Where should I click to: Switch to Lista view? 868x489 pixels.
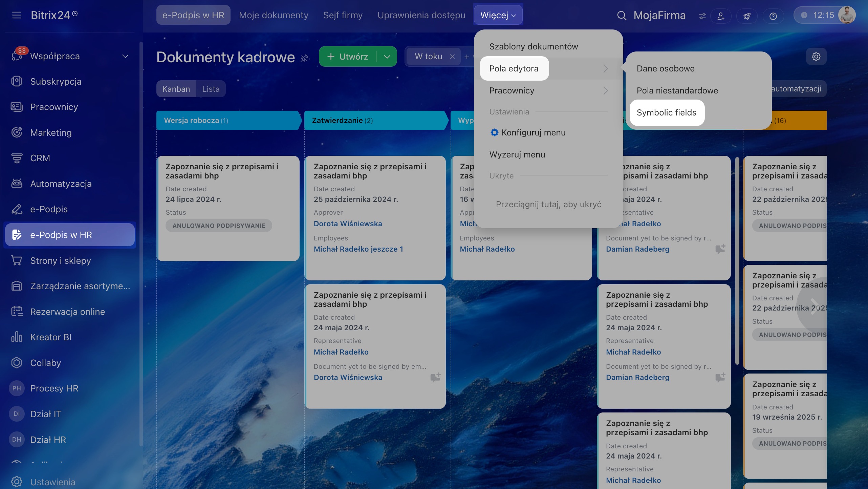tap(211, 89)
